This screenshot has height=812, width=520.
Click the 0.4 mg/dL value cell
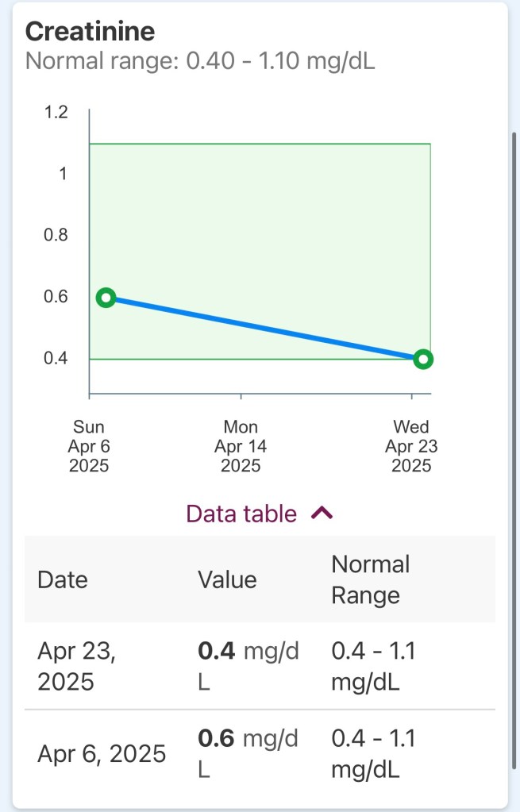tap(248, 667)
